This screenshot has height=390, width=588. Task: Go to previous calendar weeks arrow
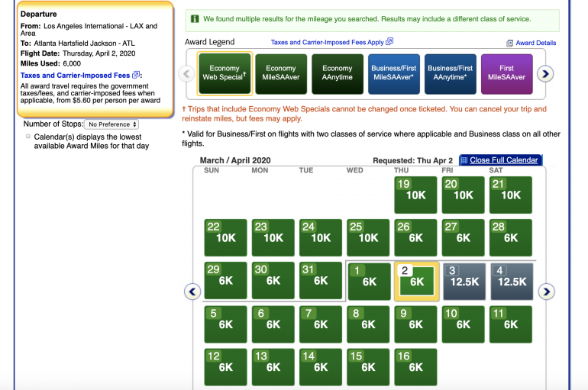(x=192, y=292)
